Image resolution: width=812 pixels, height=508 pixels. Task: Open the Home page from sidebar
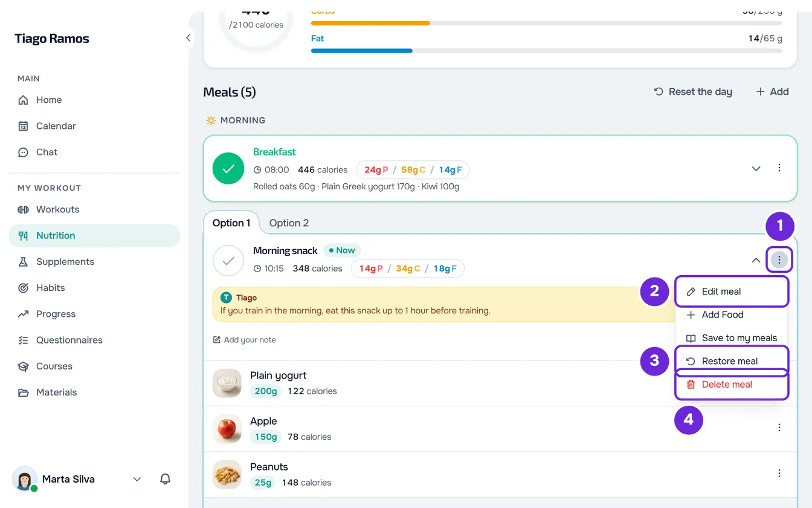tap(94, 100)
